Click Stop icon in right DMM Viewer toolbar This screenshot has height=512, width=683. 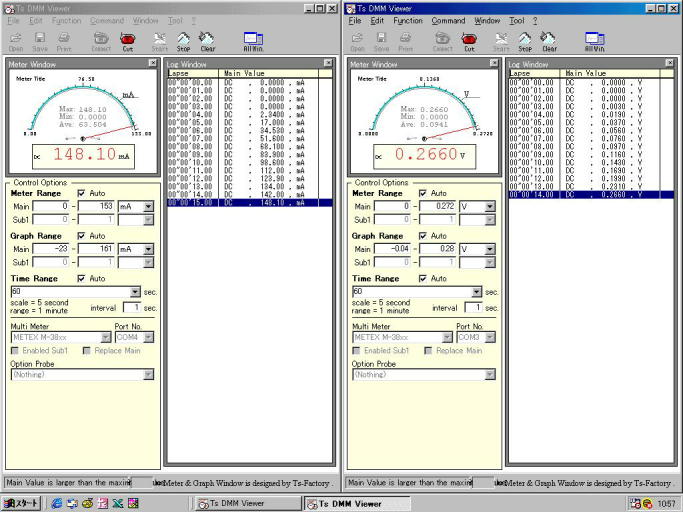point(525,42)
